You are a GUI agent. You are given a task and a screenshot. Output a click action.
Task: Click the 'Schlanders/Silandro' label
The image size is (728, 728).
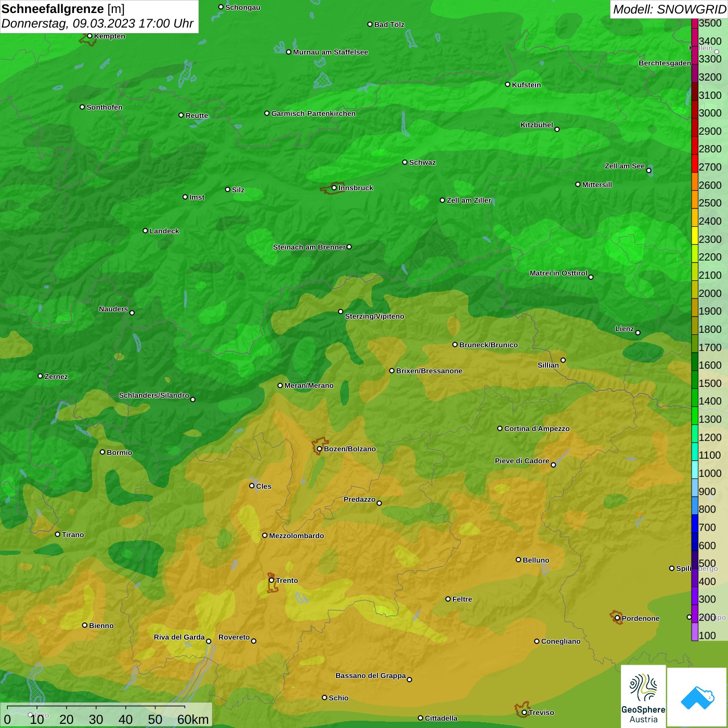[x=154, y=395]
